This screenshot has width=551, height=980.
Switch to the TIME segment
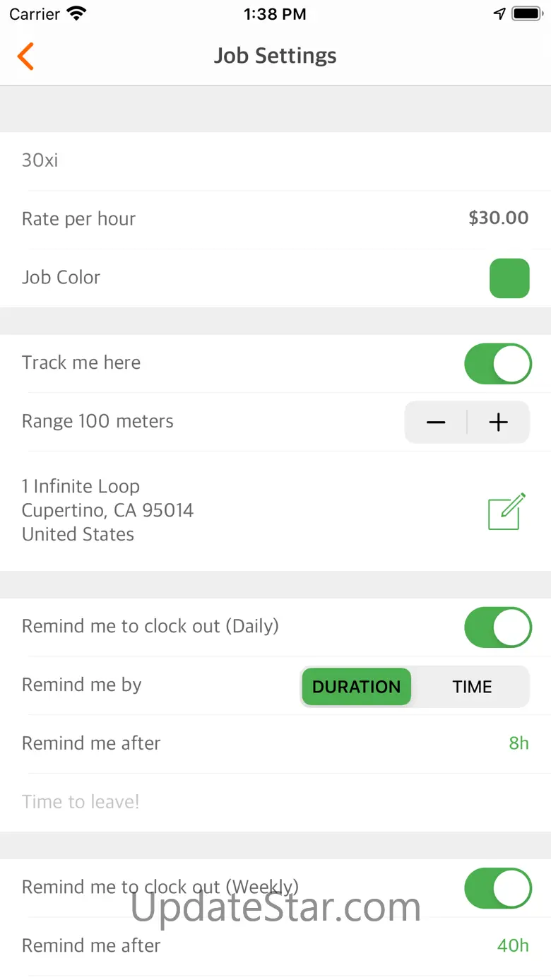[472, 687]
